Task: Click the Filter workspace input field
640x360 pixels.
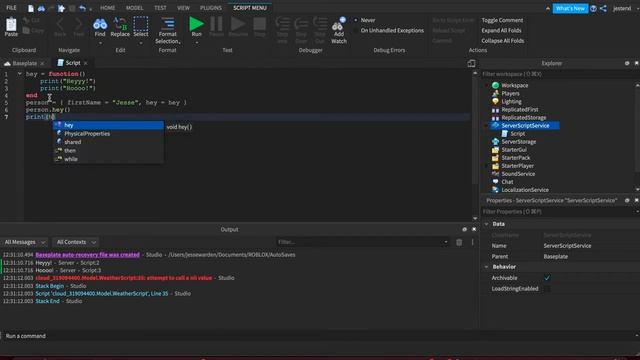Action: pos(557,74)
